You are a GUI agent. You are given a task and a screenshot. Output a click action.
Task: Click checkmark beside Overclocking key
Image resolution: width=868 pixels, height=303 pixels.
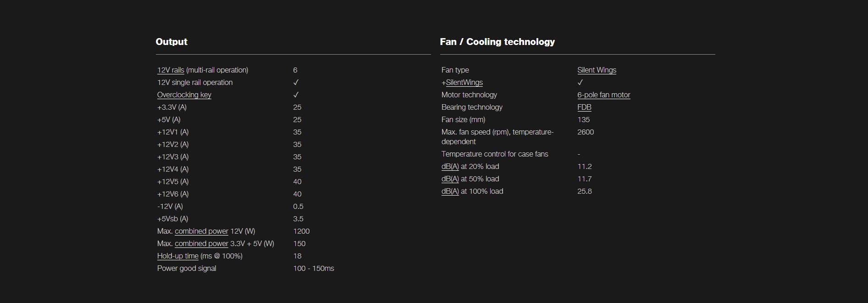pyautogui.click(x=296, y=95)
